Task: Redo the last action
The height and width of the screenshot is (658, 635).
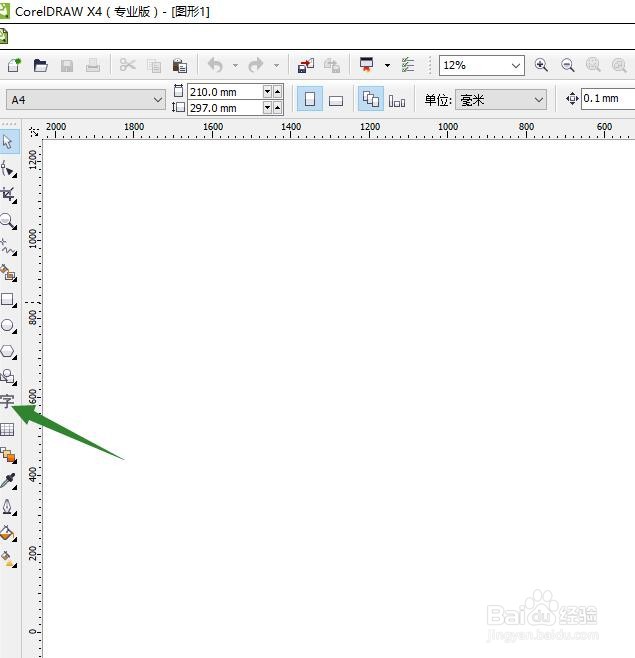Action: [256, 65]
